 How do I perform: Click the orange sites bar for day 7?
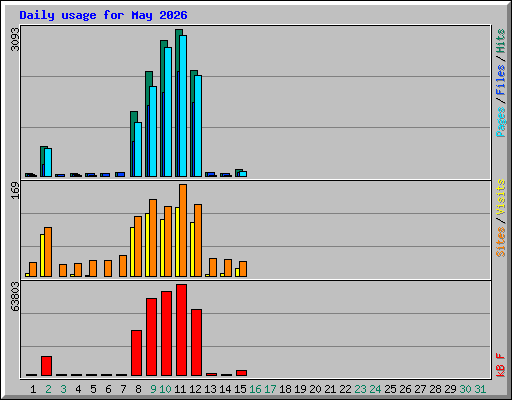123,266
